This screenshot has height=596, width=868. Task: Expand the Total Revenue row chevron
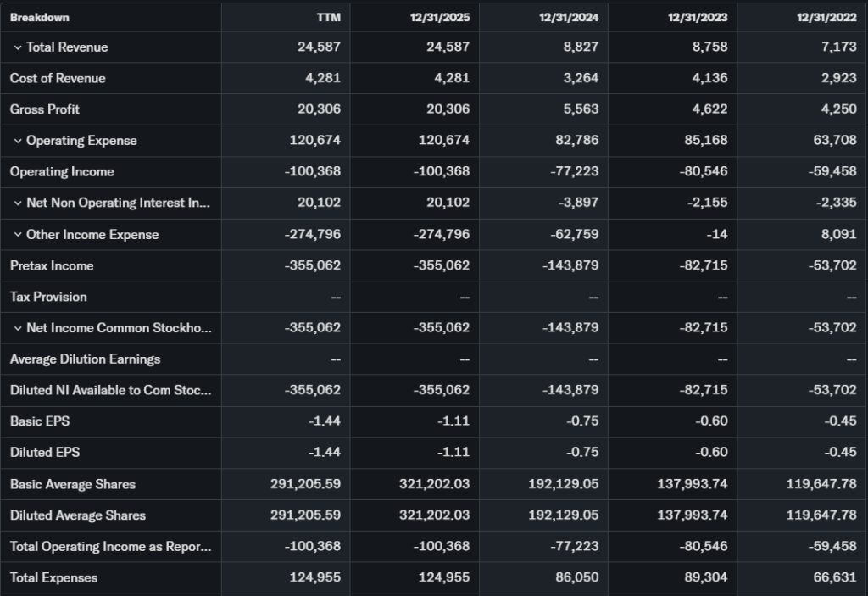18,47
